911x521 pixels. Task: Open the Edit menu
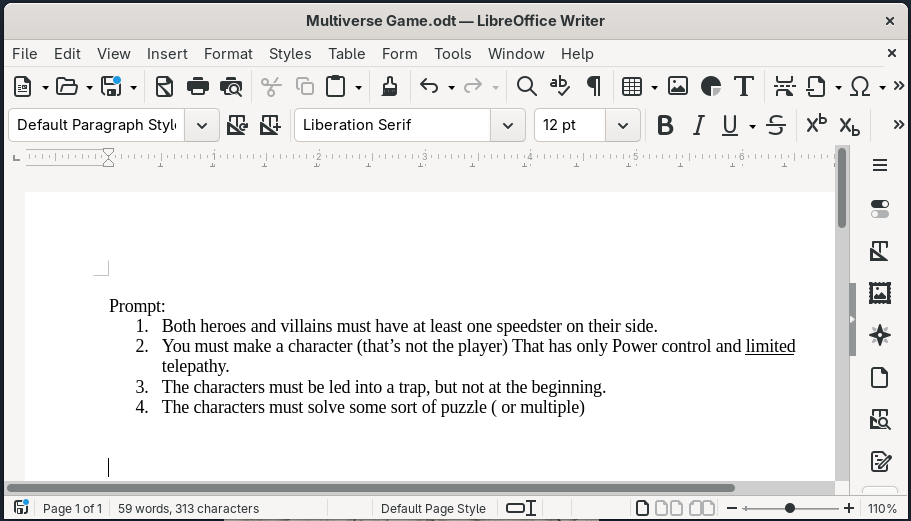coord(67,54)
